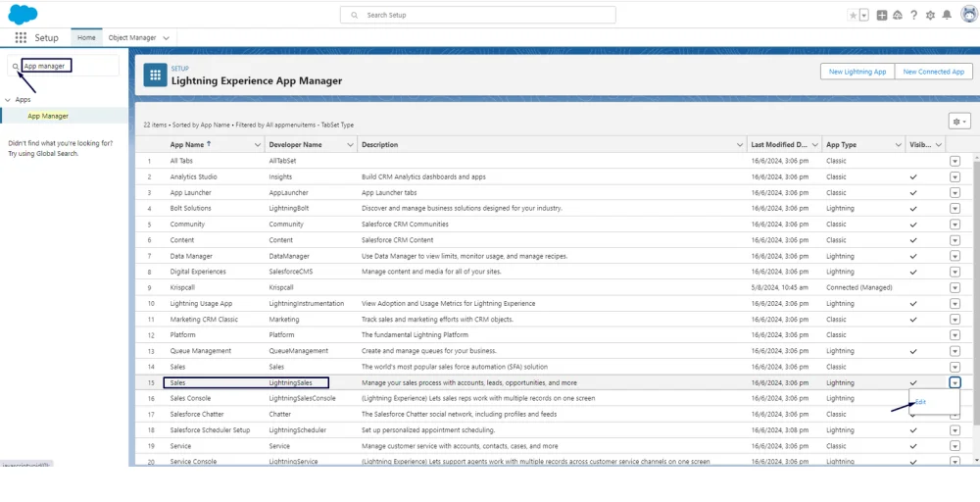This screenshot has width=980, height=502.
Task: Click the LightningSales developer name cell
Action: [x=290, y=382]
